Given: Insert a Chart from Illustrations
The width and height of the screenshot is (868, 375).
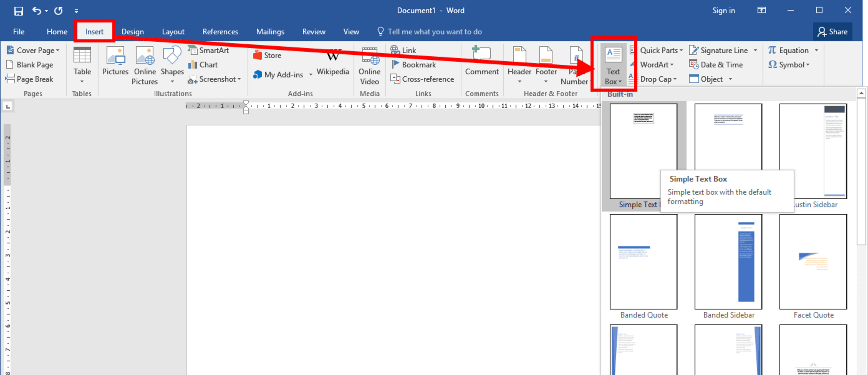Looking at the screenshot, I should point(203,65).
